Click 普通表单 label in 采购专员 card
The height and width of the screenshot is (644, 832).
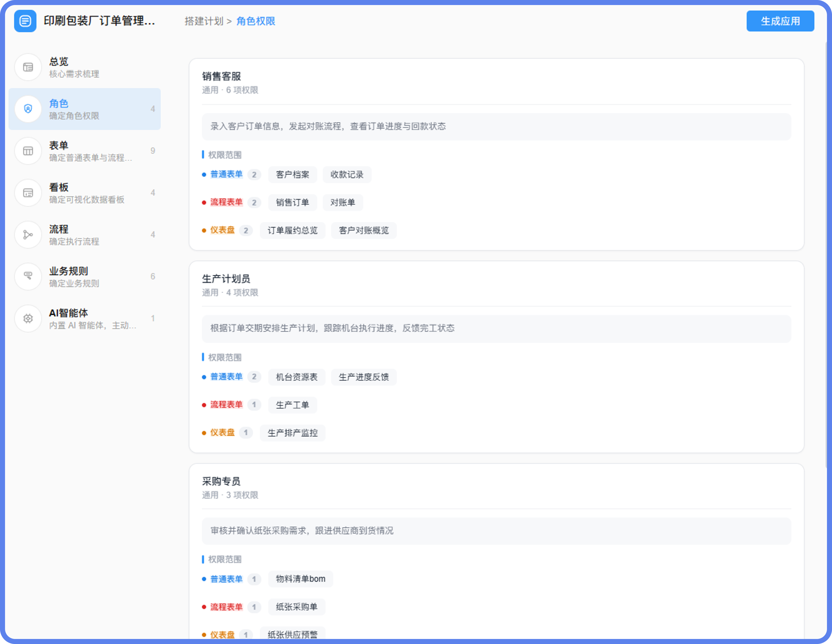pyautogui.click(x=226, y=579)
